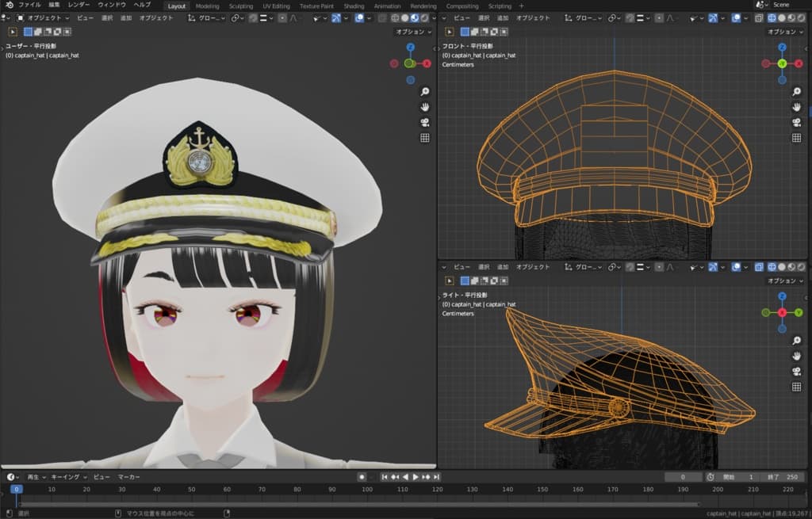Click the pan hand icon in left viewport
812x519 pixels.
point(424,107)
